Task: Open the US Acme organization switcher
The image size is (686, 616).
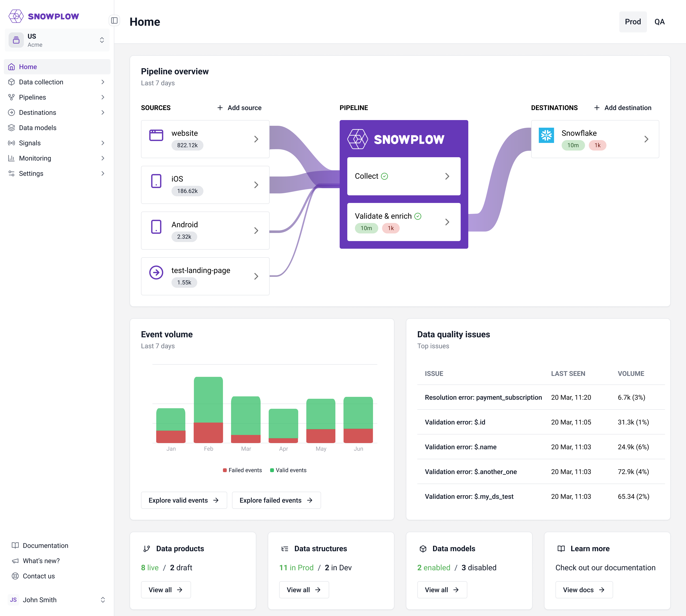Action: coord(57,40)
